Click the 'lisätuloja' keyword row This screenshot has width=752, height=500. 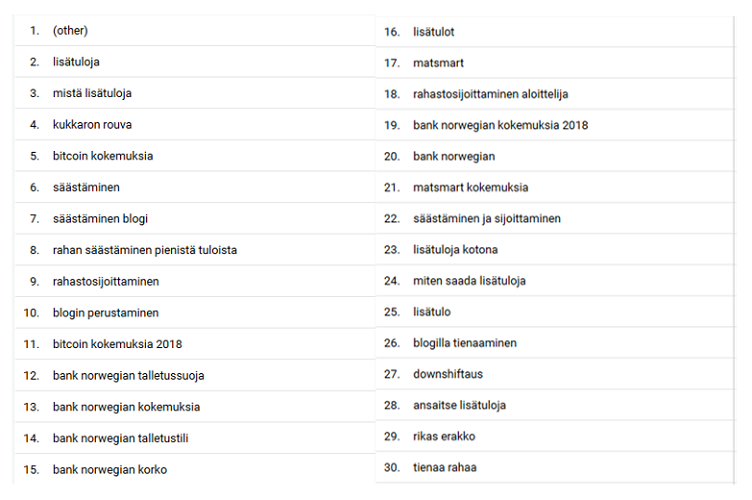[76, 62]
